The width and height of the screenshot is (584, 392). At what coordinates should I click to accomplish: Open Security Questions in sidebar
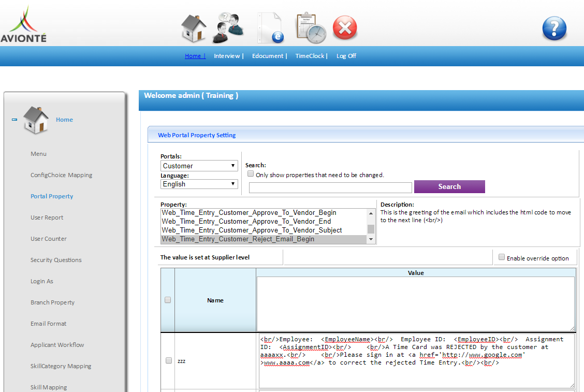pos(56,260)
